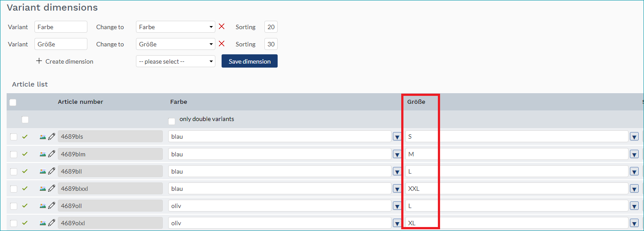Select checkbox for article 4689olxl
644x231 pixels.
click(14, 223)
